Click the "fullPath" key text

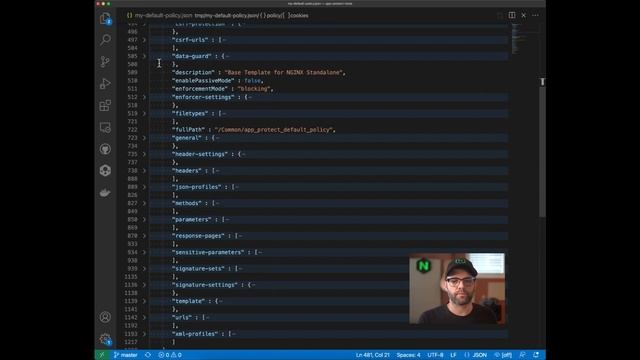(x=188, y=130)
